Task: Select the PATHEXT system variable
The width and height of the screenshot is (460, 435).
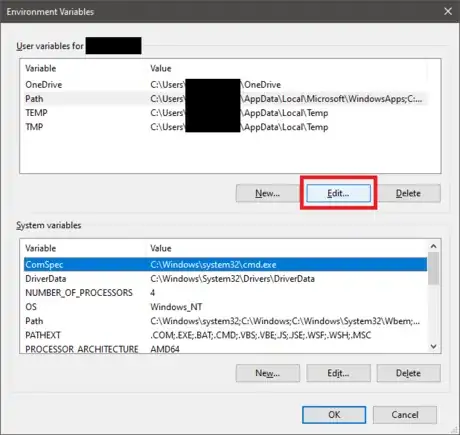Action: pyautogui.click(x=225, y=335)
